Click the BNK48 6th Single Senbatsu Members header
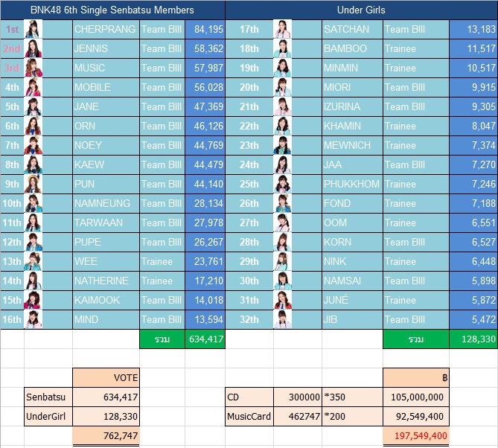 click(x=112, y=10)
